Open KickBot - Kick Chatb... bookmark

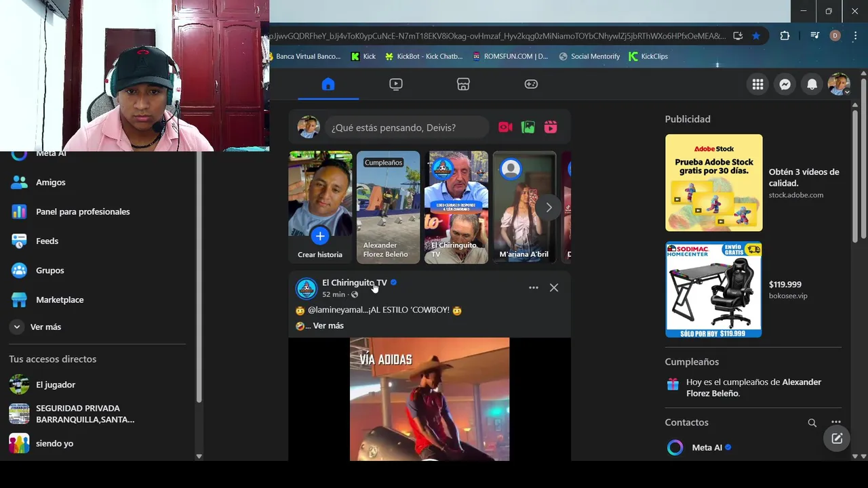tap(424, 56)
